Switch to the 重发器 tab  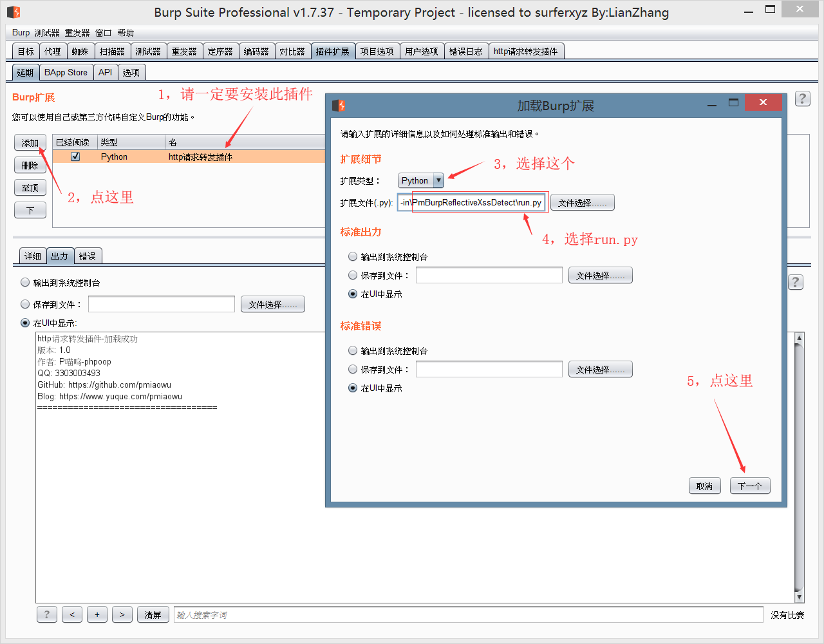[x=184, y=52]
